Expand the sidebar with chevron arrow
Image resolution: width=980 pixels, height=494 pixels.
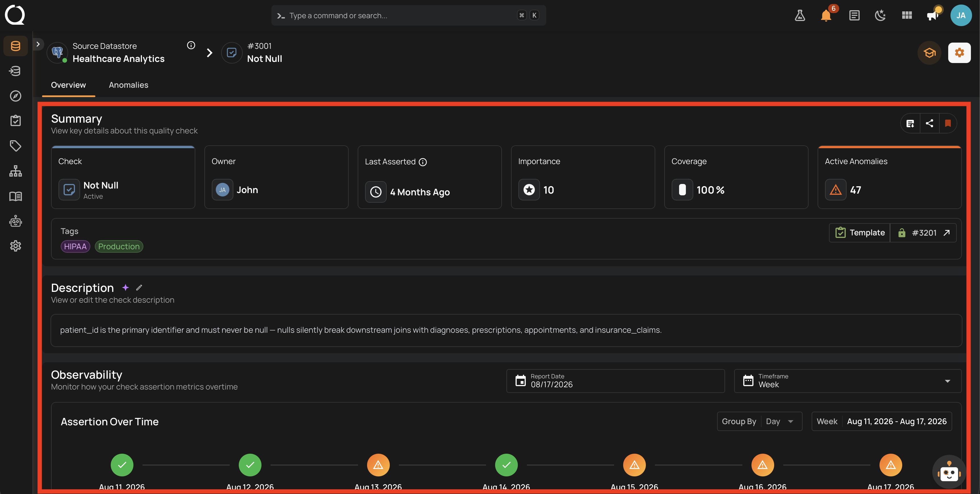click(38, 44)
